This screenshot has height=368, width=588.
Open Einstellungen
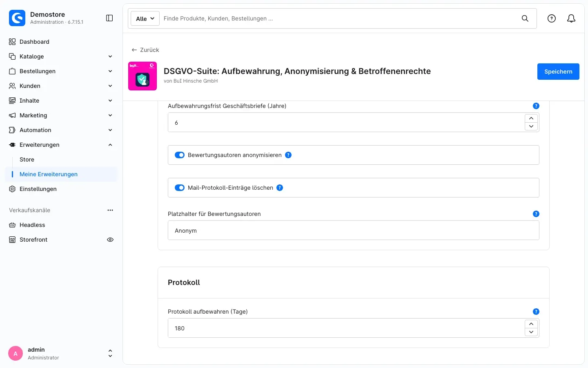tap(61, 189)
